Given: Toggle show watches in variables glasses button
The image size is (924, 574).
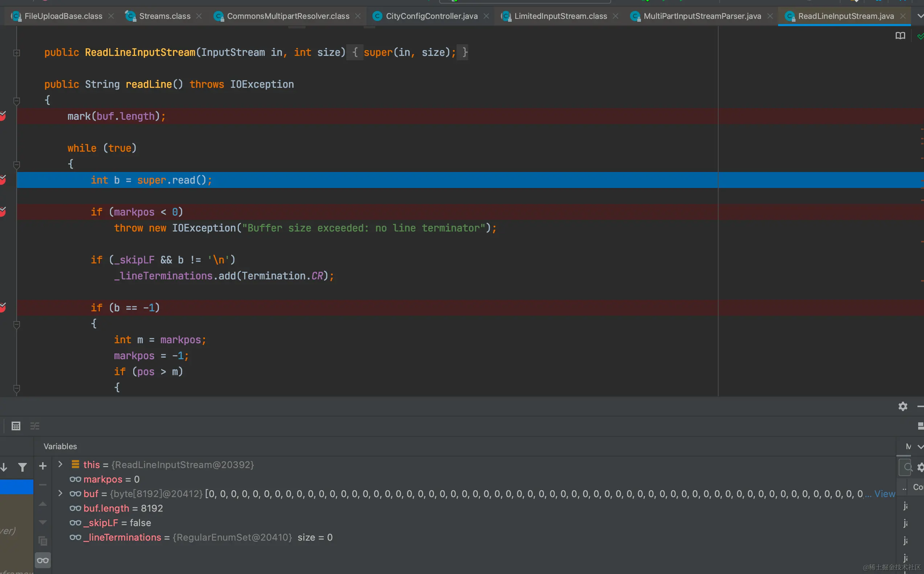Looking at the screenshot, I should (x=43, y=560).
